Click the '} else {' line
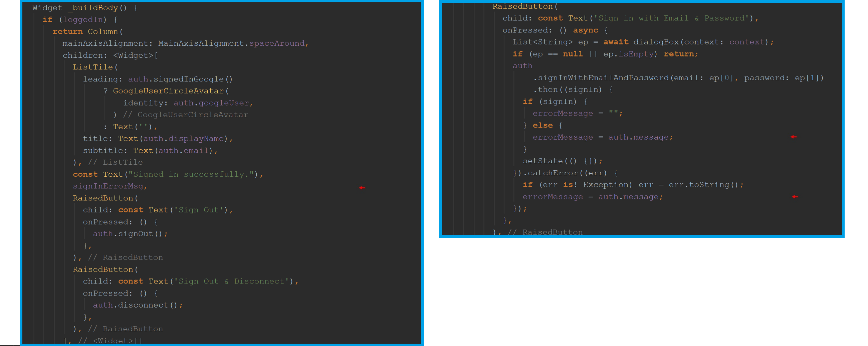 click(x=542, y=126)
